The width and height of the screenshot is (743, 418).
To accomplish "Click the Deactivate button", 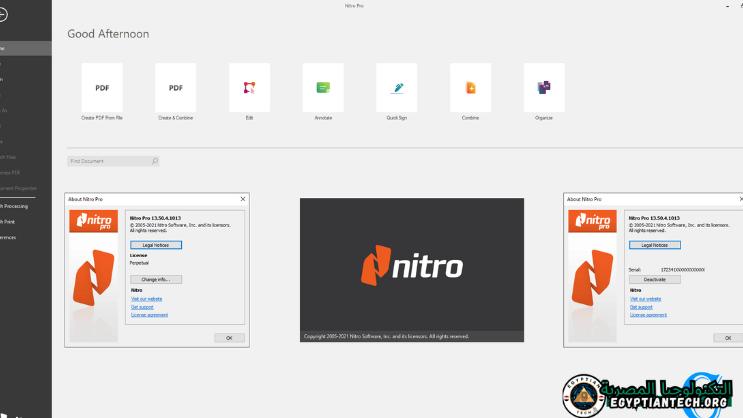I will 655,280.
